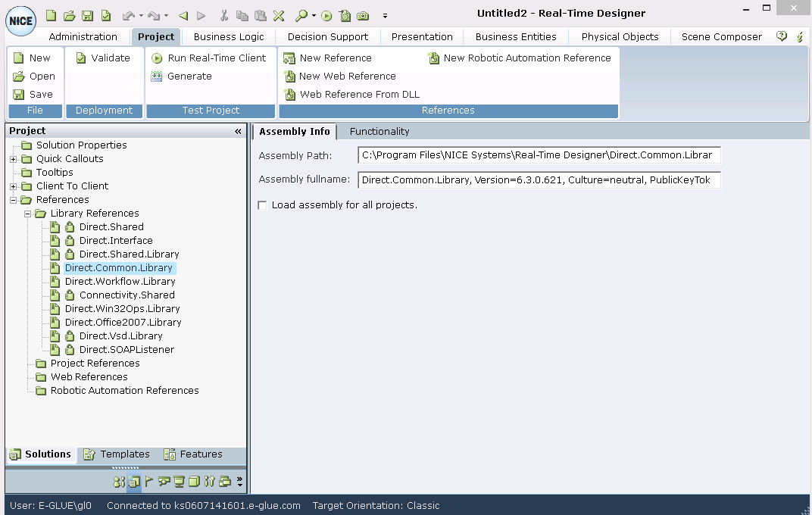Screen dimensions: 812x515
Task: Switch to the Decision Support ribbon tab
Action: 328,37
